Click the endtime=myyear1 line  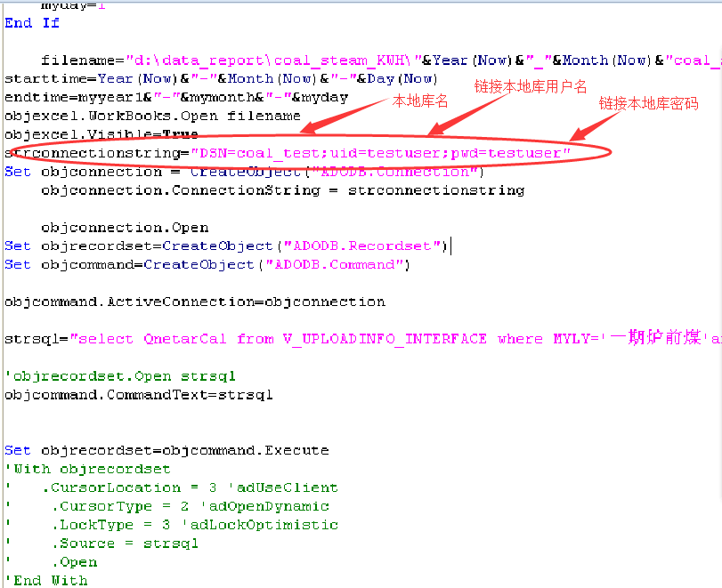176,98
